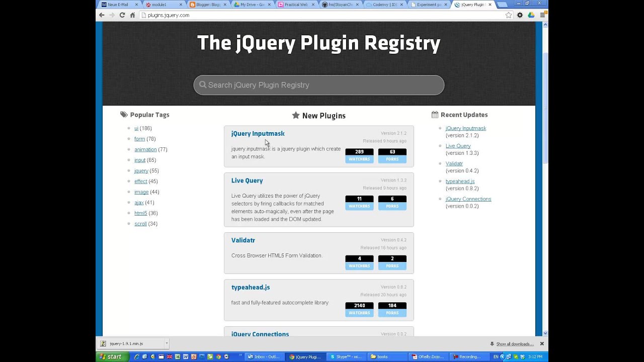Click the magnifier icon in search box
The height and width of the screenshot is (362, 644).
click(203, 85)
